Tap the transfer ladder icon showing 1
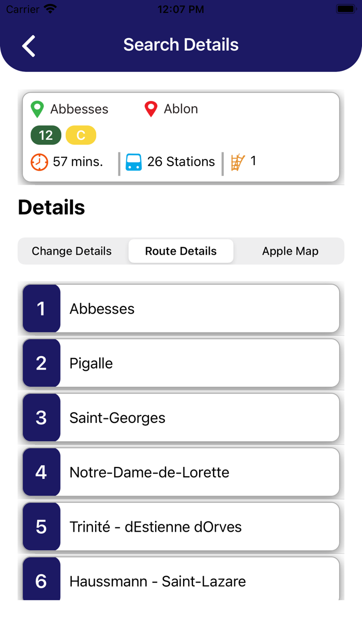The image size is (362, 644). point(238,161)
